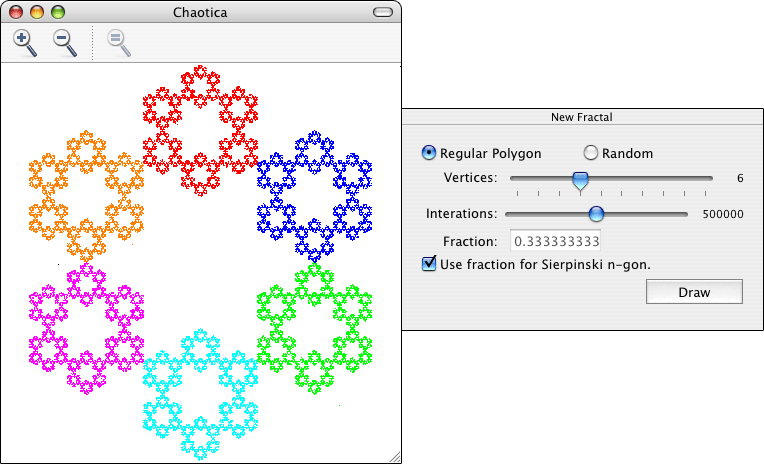Click the zoom in magnifier icon
Screen dimensions: 764x464
25,43
